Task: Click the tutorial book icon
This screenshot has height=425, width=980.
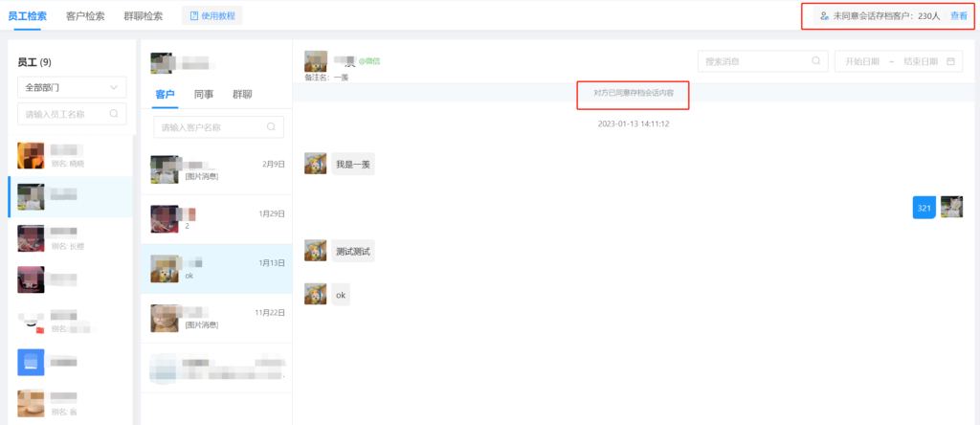Action: [193, 15]
